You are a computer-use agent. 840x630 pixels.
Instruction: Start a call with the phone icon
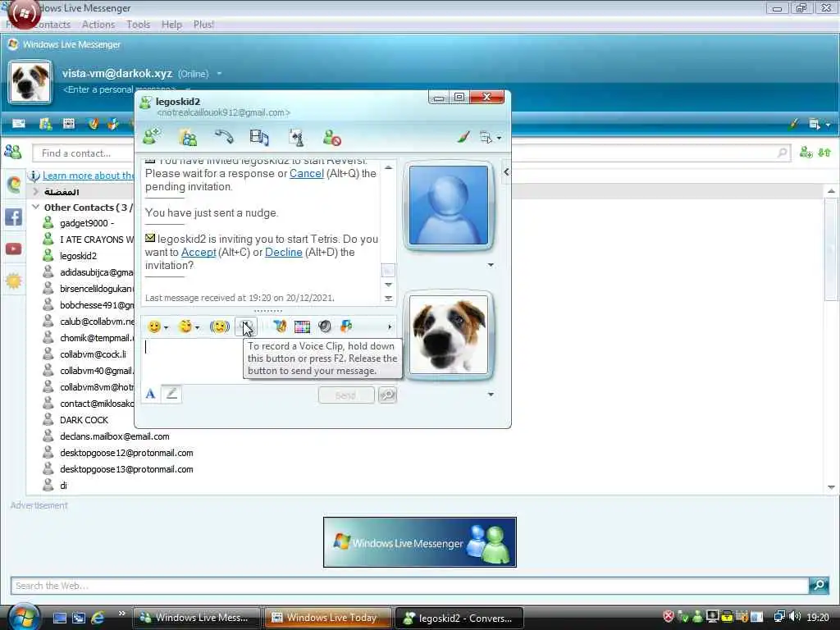(x=224, y=137)
